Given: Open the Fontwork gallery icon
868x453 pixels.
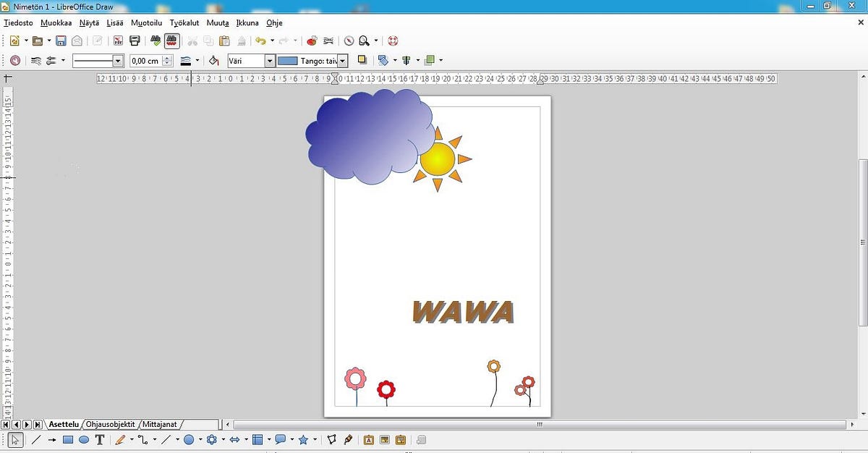Looking at the screenshot, I should pos(368,439).
